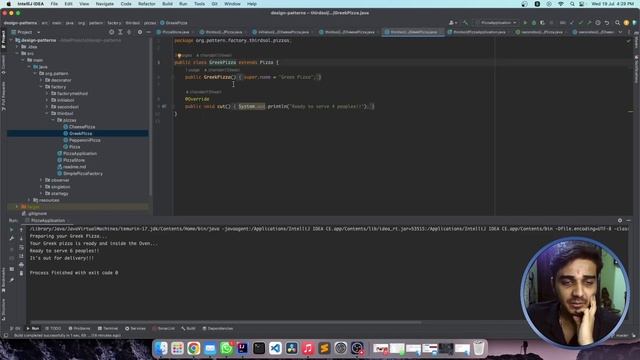Viewport: 640px width, 360px height.
Task: Open Run panel settings gear
Action: tap(620, 220)
